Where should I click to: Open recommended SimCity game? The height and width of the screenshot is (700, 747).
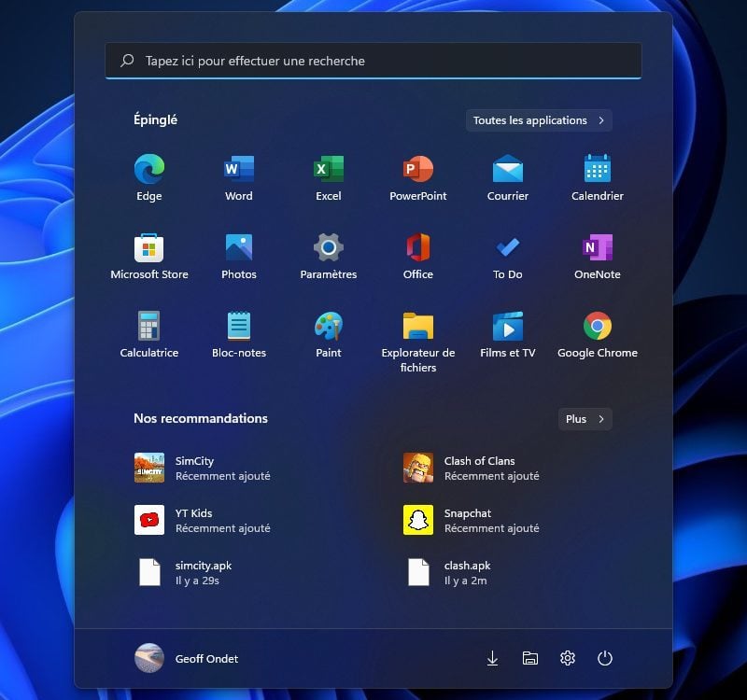(x=203, y=468)
